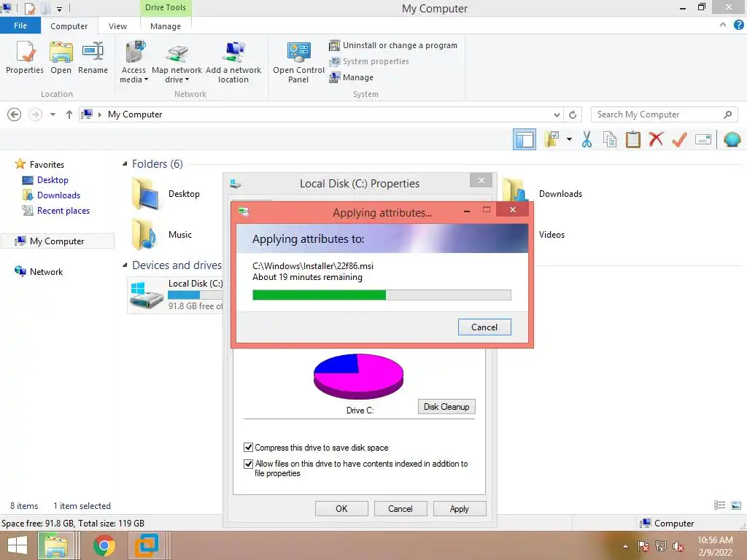Click Add a network location icon
747x560 pixels.
pyautogui.click(x=233, y=63)
